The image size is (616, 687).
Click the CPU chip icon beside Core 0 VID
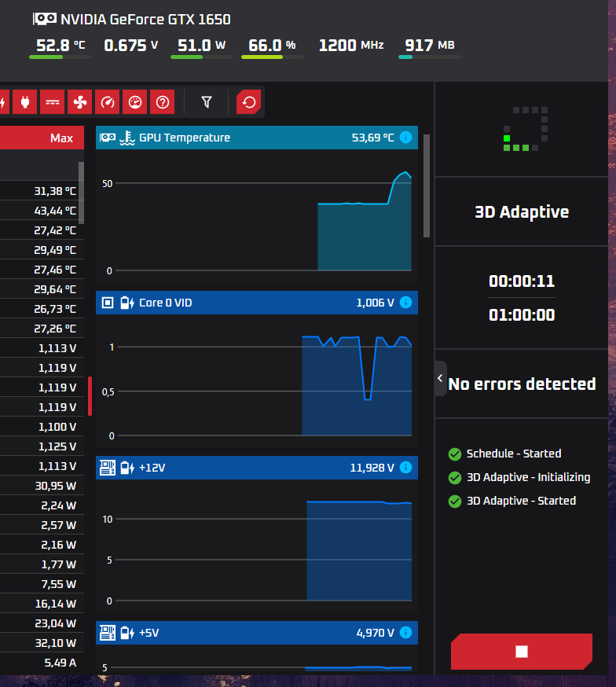click(108, 303)
